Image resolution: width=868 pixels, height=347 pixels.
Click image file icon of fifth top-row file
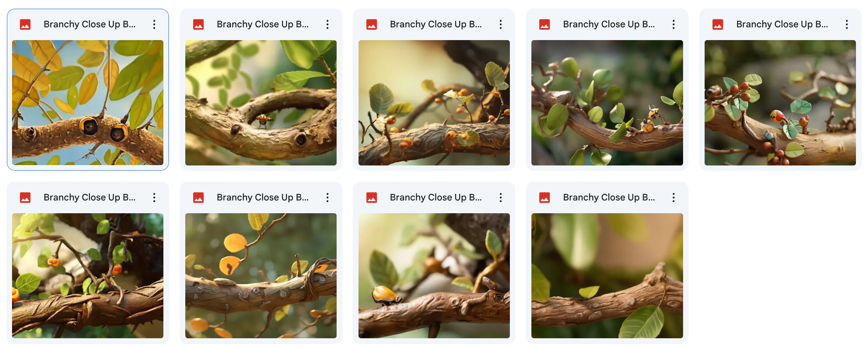pyautogui.click(x=718, y=24)
